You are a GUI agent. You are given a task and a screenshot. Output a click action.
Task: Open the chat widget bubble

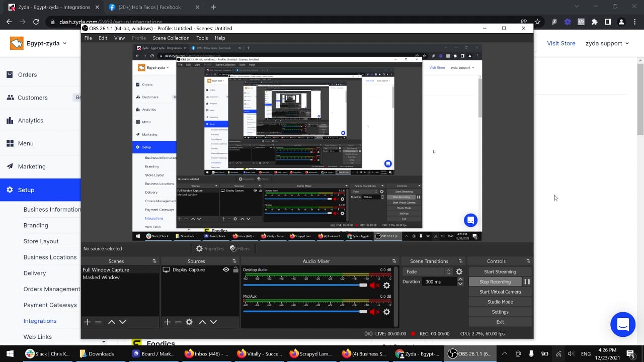(x=623, y=324)
